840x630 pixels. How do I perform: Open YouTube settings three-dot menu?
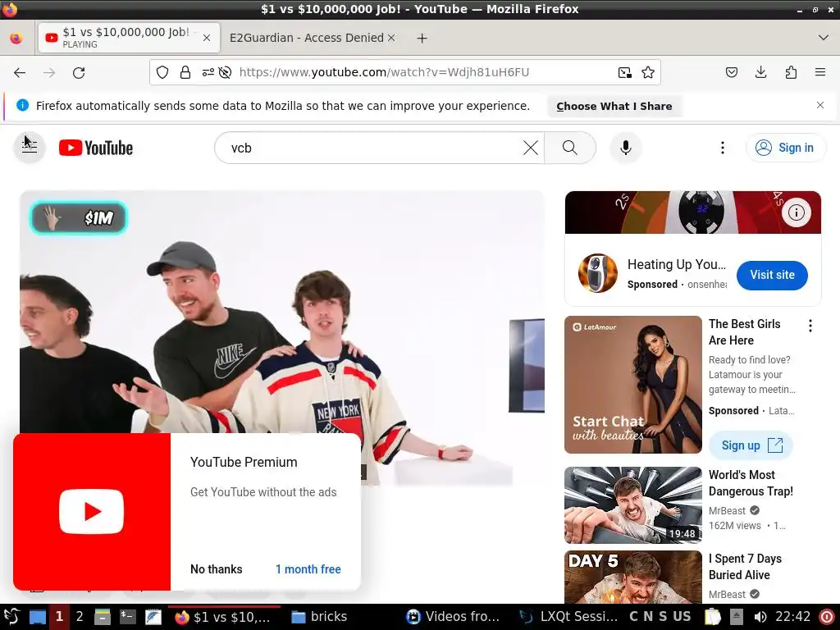click(722, 148)
